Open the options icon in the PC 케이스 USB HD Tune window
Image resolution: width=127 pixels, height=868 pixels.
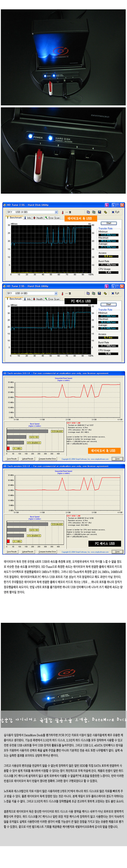(105, 293)
